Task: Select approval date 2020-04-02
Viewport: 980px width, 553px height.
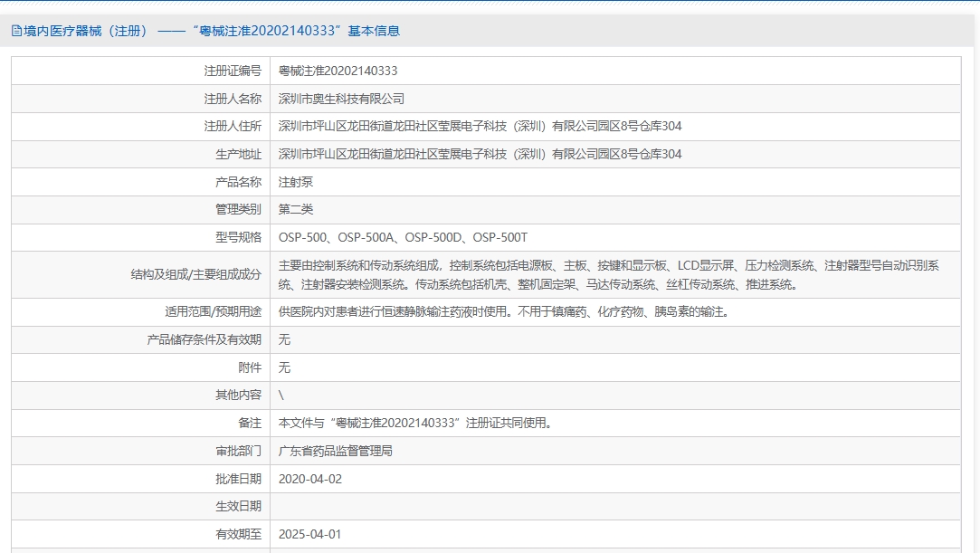Action: (310, 479)
